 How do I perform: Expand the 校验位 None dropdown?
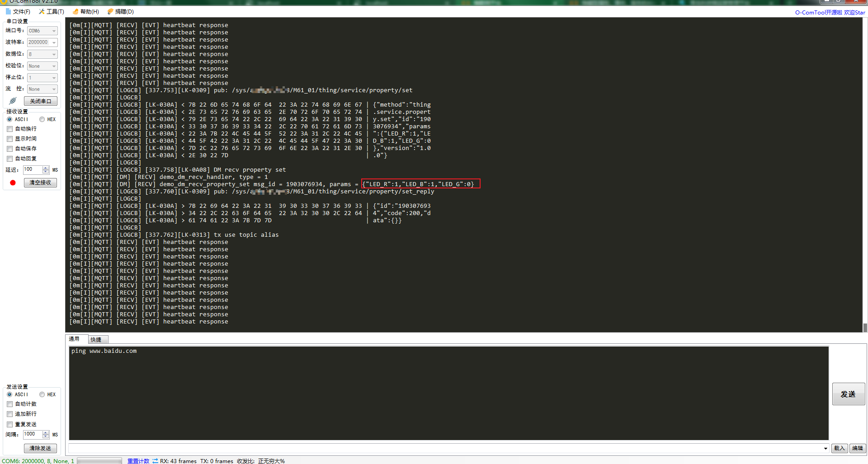(54, 66)
